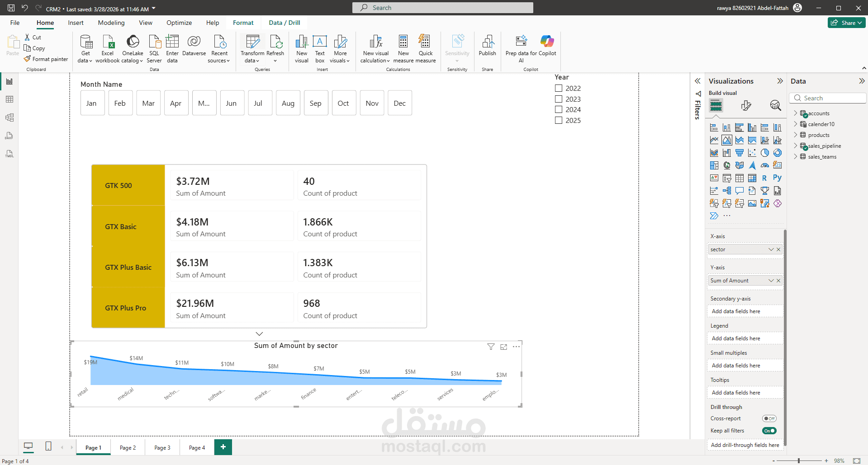The width and height of the screenshot is (868, 465).
Task: Select the stacked area chart visual
Action: tap(740, 140)
